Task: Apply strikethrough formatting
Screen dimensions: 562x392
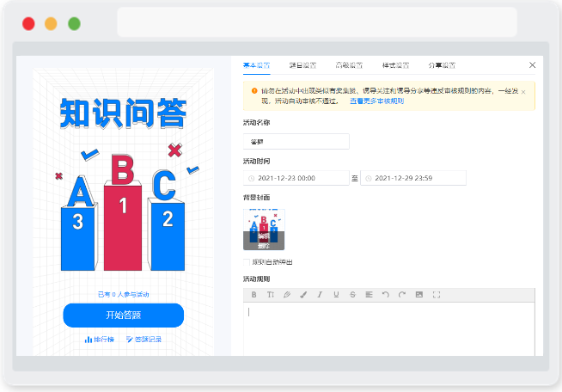Action: click(352, 295)
